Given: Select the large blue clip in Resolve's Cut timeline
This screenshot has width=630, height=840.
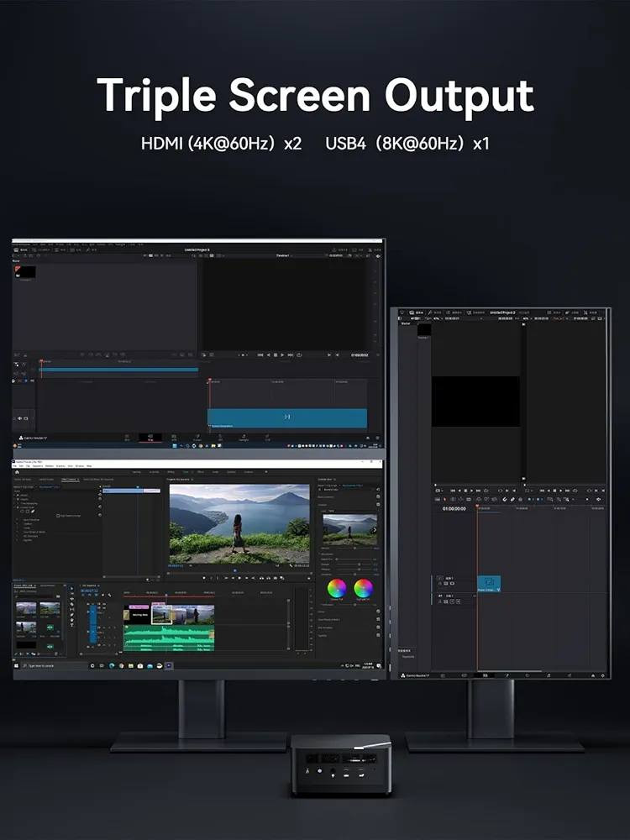Looking at the screenshot, I should pos(286,417).
